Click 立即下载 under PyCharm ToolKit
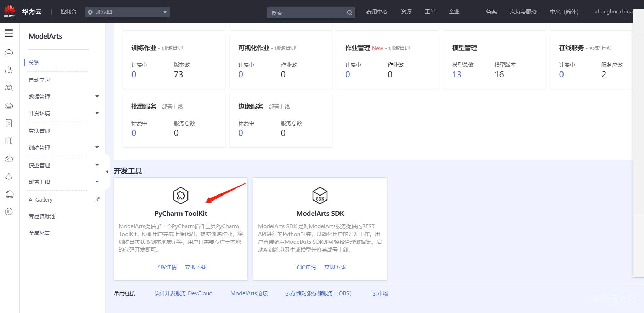This screenshot has height=313, width=644. 196,267
